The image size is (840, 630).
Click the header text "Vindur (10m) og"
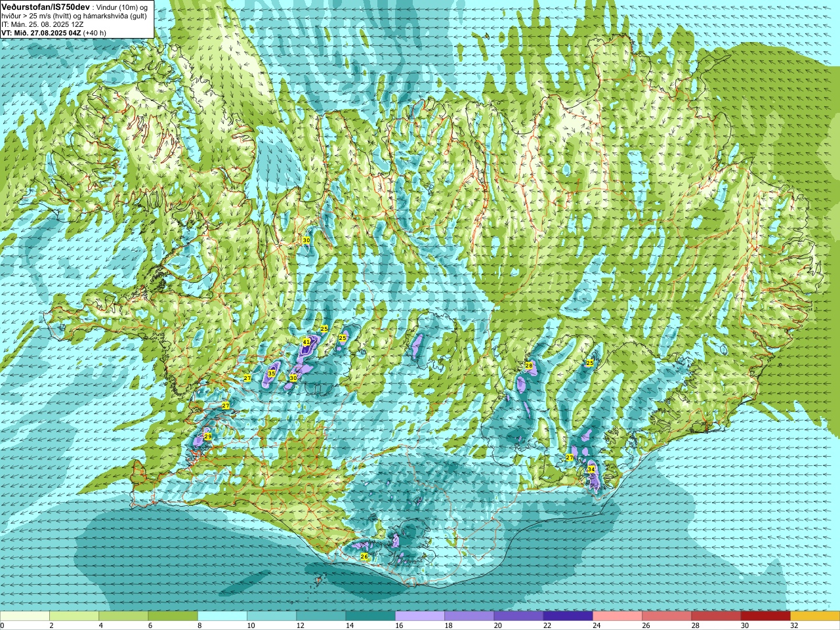(x=122, y=7)
